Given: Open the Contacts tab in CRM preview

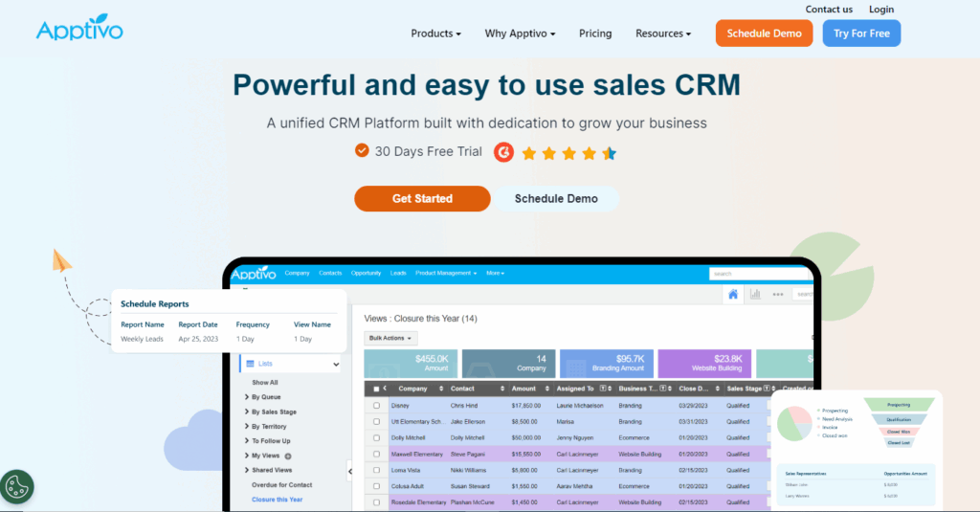Looking at the screenshot, I should click(x=330, y=273).
